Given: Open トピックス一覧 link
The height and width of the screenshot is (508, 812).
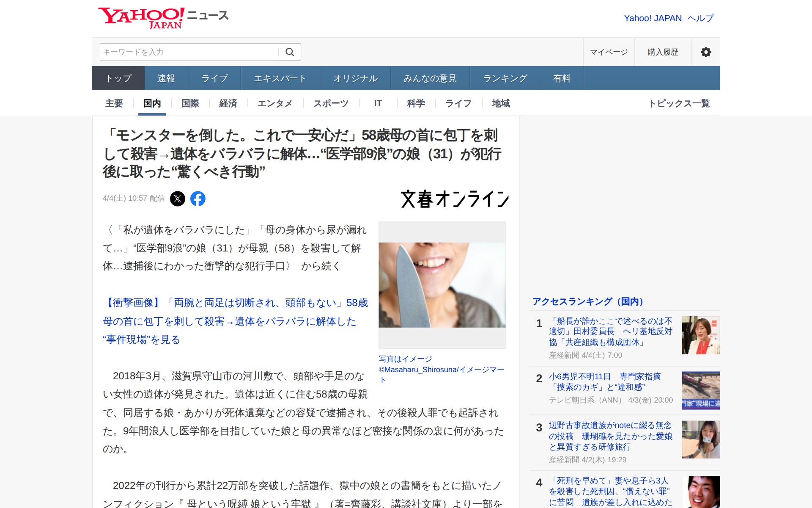Looking at the screenshot, I should tap(679, 103).
